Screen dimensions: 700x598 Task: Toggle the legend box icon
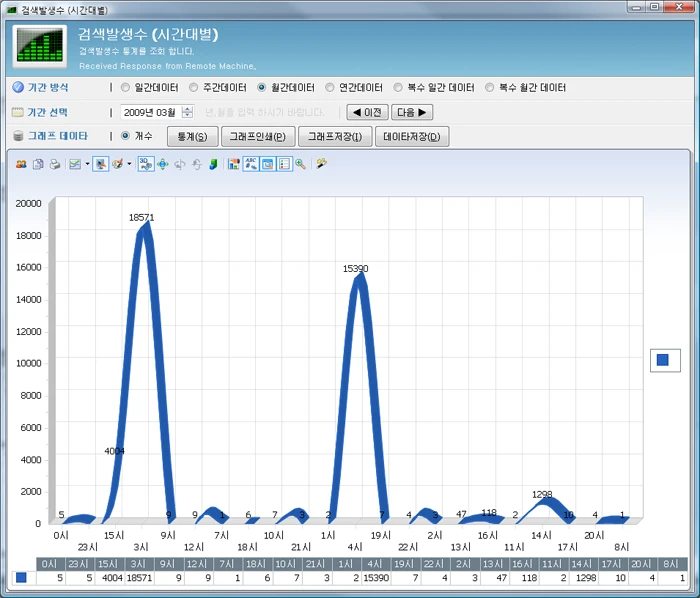coord(284,164)
